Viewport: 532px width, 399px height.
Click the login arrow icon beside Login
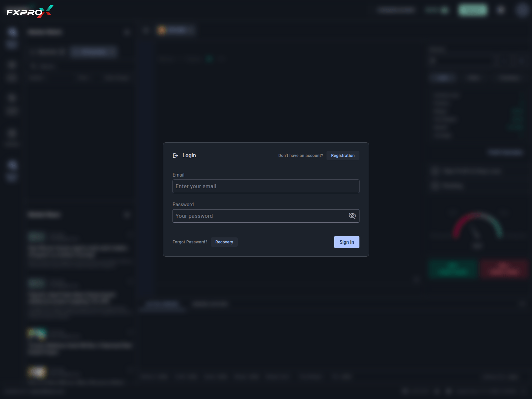pos(176,156)
